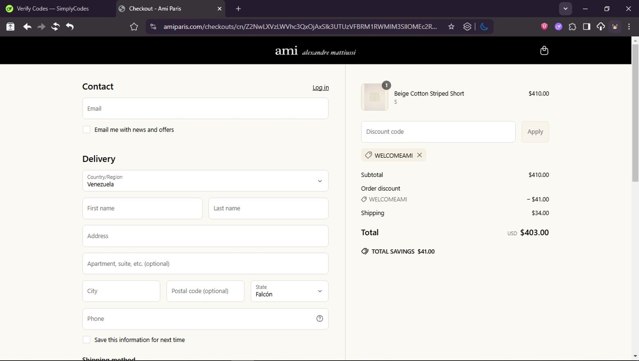Reload the checkout page
This screenshot has width=639, height=361.
coord(55,26)
